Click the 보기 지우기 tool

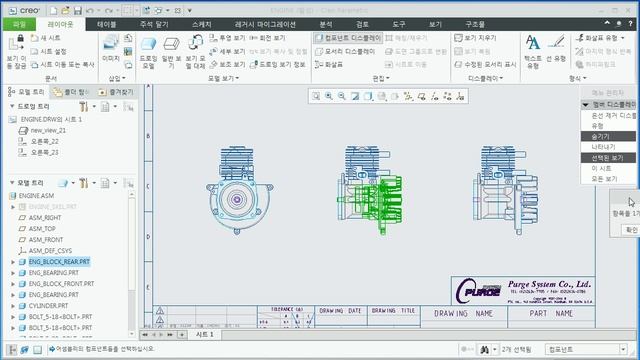475,38
